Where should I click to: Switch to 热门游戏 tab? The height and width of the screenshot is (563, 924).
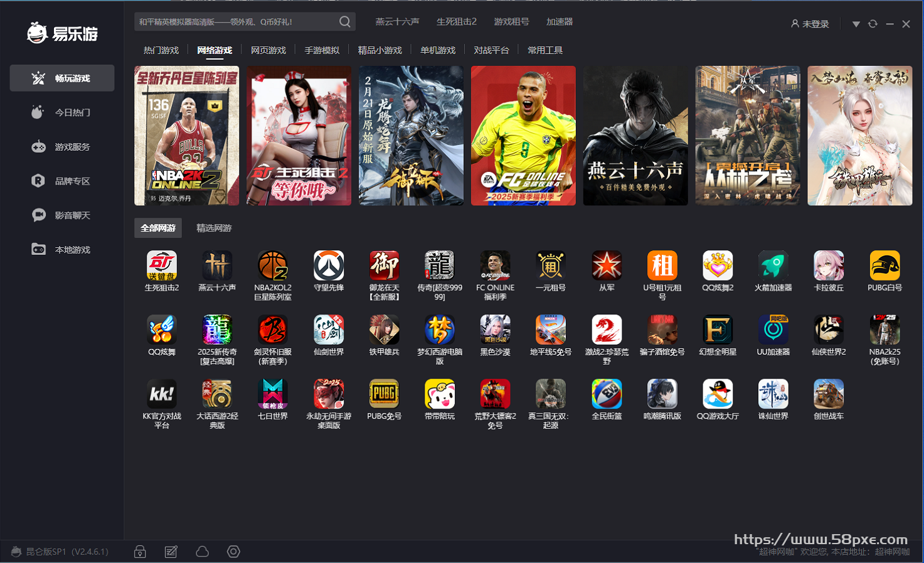pyautogui.click(x=161, y=50)
